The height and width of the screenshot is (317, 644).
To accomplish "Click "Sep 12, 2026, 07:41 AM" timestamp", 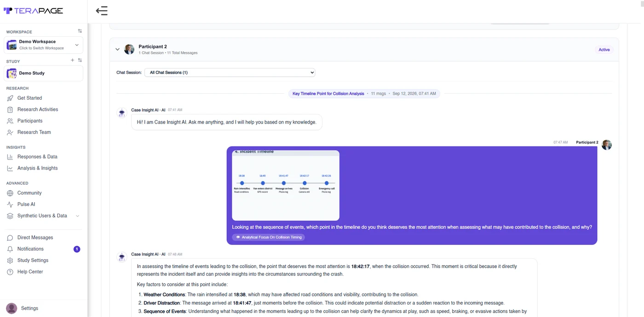I will pos(414,94).
